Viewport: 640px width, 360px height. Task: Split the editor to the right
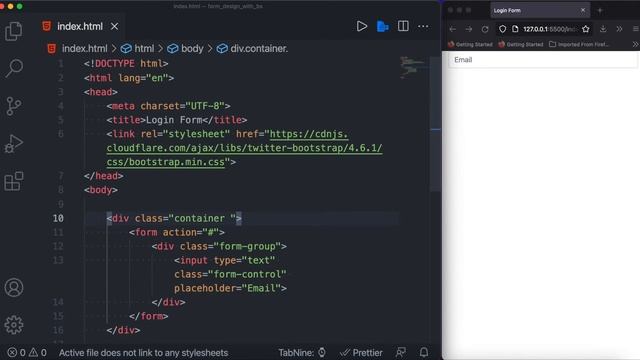(403, 26)
